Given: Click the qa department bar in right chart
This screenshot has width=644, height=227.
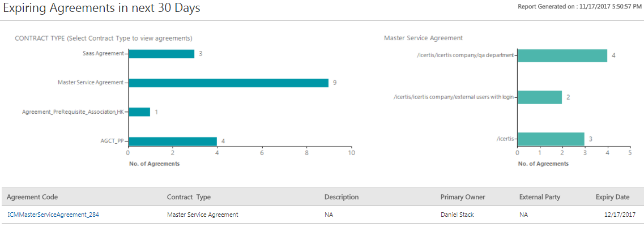Looking at the screenshot, I should point(562,55).
